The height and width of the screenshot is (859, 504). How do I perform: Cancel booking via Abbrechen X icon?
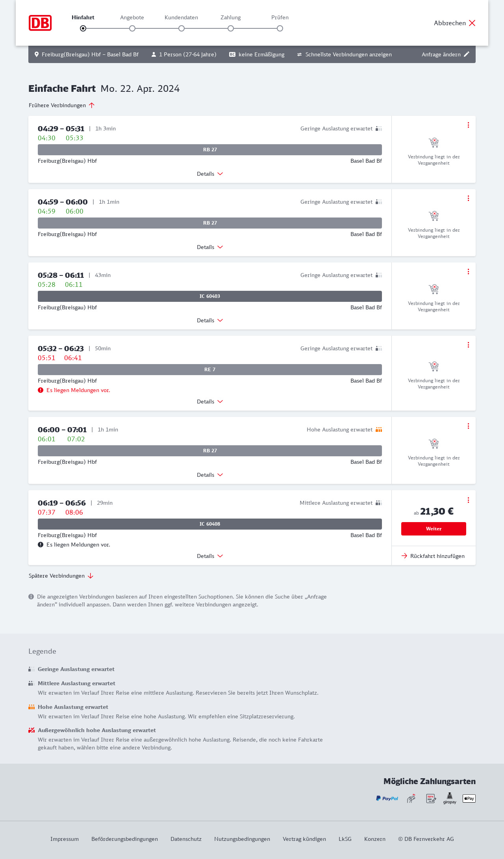click(x=472, y=23)
